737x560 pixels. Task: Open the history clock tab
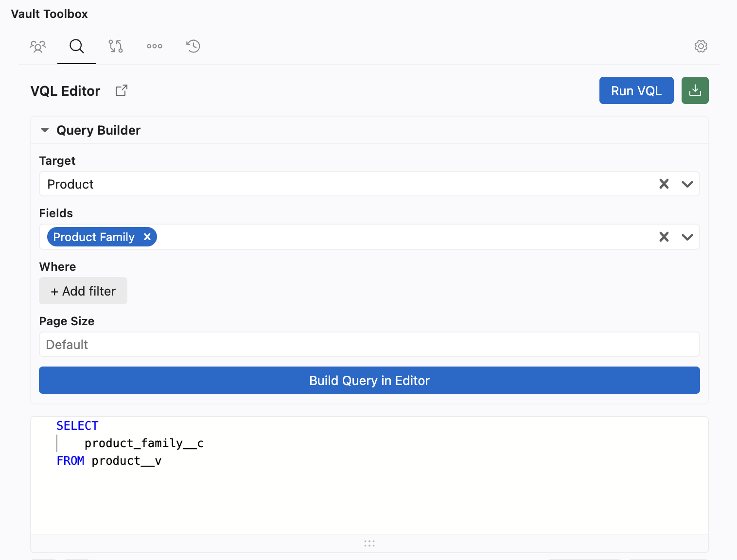click(x=193, y=46)
